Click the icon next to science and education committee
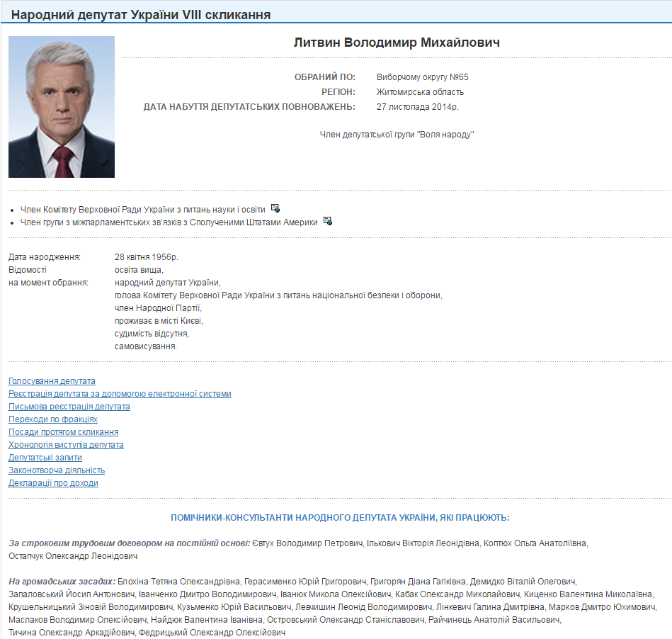This screenshot has width=672, height=639. pos(275,208)
